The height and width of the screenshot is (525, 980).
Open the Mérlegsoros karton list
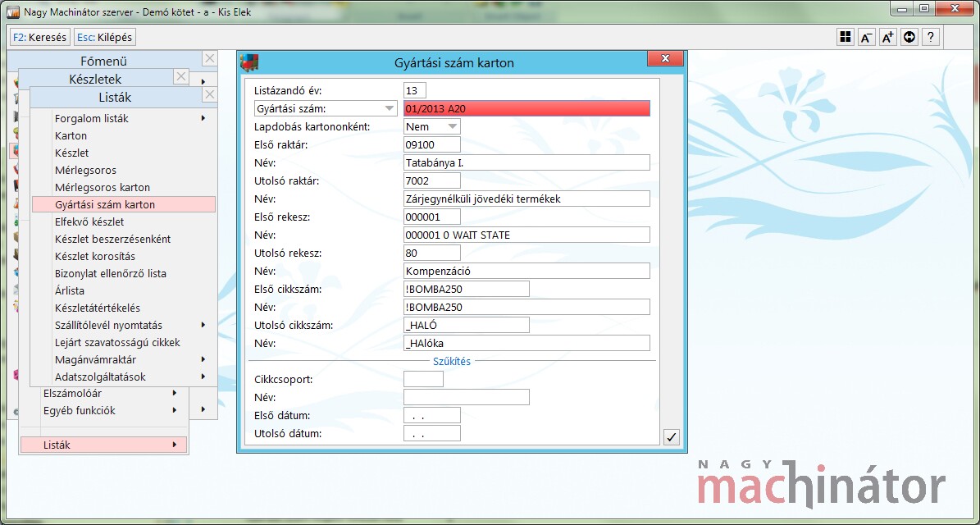[102, 188]
